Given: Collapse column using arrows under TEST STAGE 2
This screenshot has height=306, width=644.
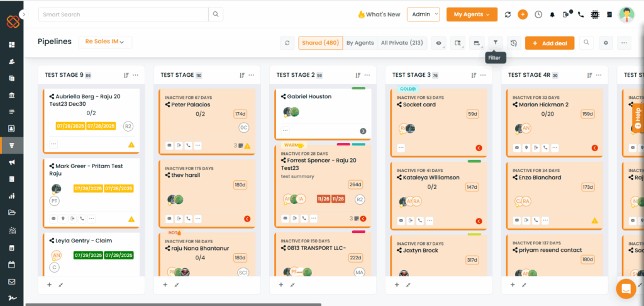Looking at the screenshot, I should pos(292,285).
